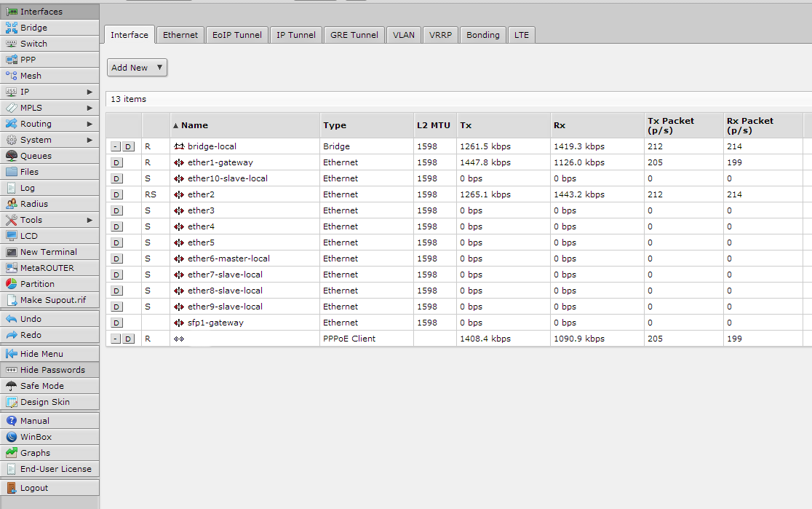The image size is (812, 509).
Task: Disable ether2 using its D button
Action: [x=117, y=195]
